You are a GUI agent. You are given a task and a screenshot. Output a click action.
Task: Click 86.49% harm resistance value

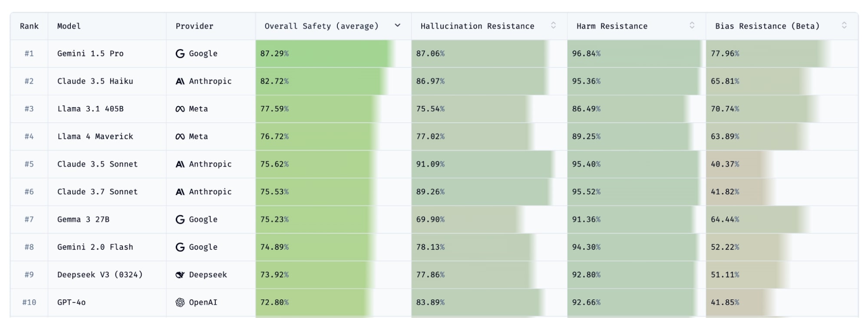(586, 109)
